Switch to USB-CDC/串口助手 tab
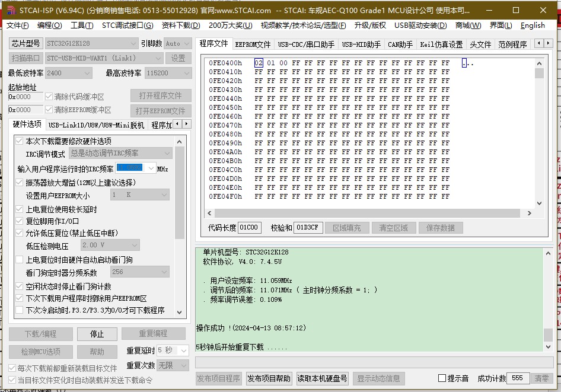This screenshot has height=392, width=561. (x=306, y=44)
